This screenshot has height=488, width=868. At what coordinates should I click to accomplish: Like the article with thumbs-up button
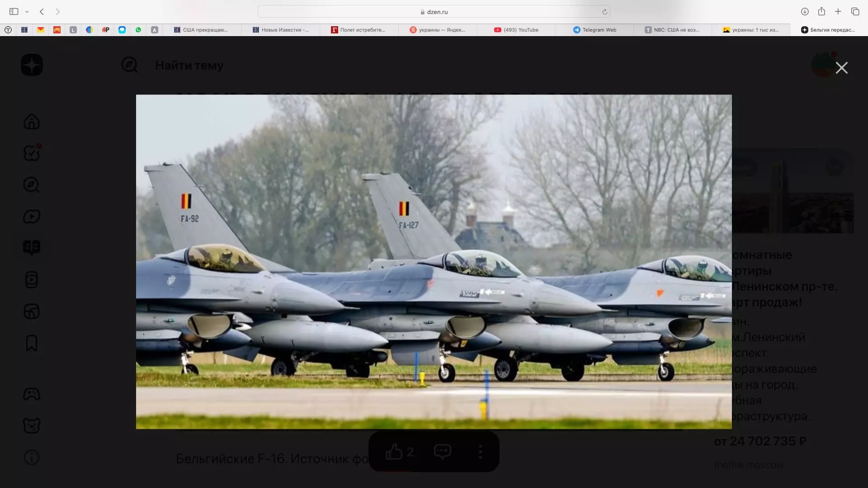(x=400, y=451)
